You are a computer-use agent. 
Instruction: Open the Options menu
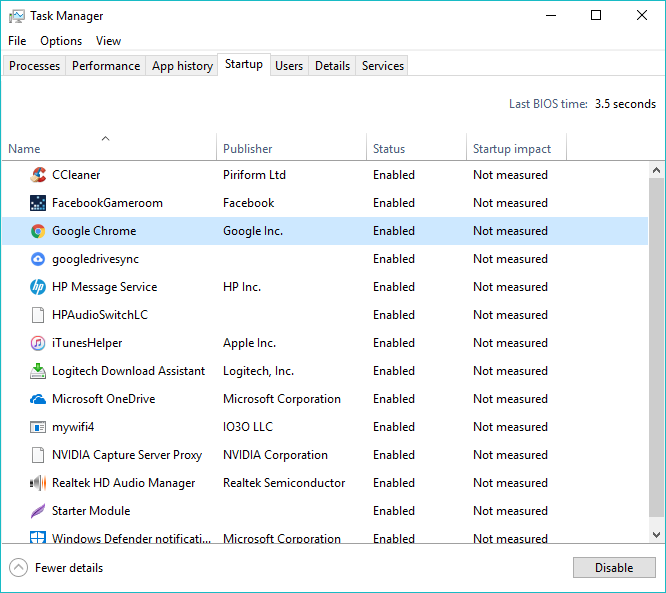61,41
